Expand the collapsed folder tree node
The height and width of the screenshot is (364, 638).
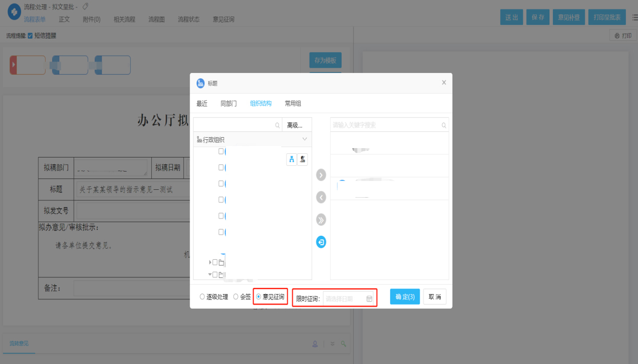coord(210,262)
